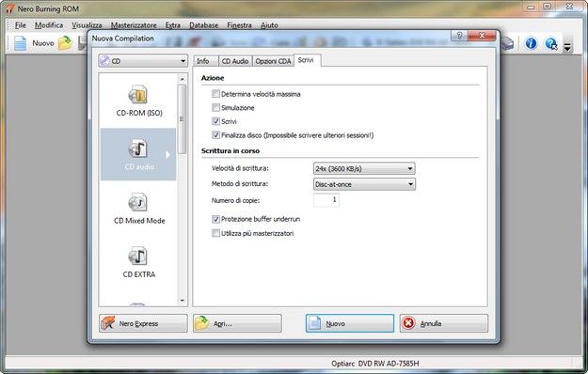
Task: Switch to the CD Audio tab
Action: tap(235, 61)
